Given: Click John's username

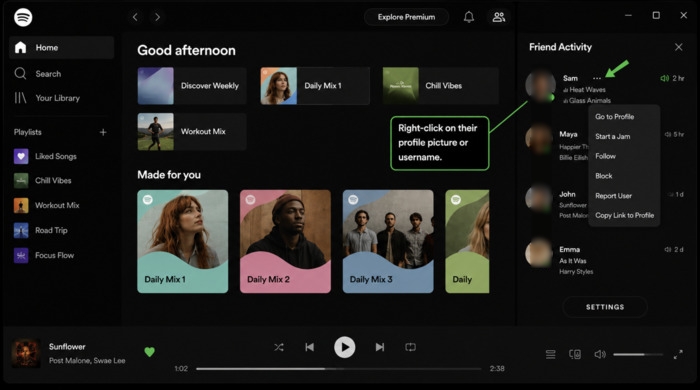Looking at the screenshot, I should (567, 194).
